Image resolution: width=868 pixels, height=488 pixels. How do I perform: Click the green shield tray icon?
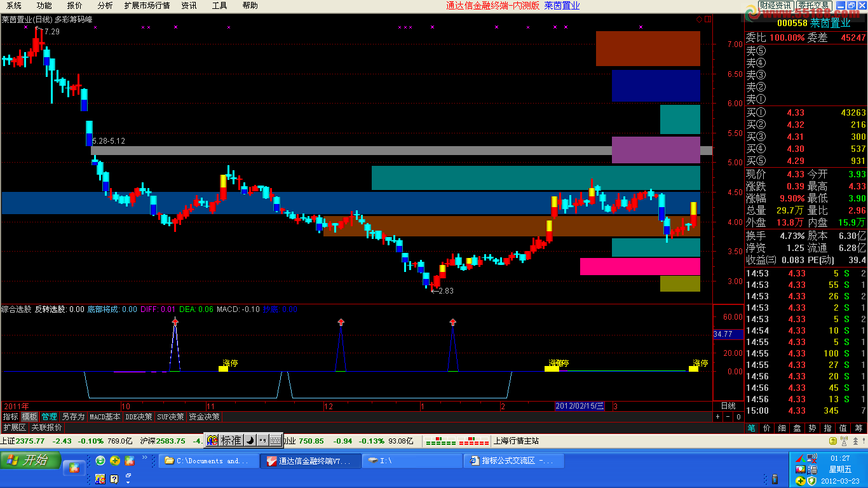[x=811, y=481]
